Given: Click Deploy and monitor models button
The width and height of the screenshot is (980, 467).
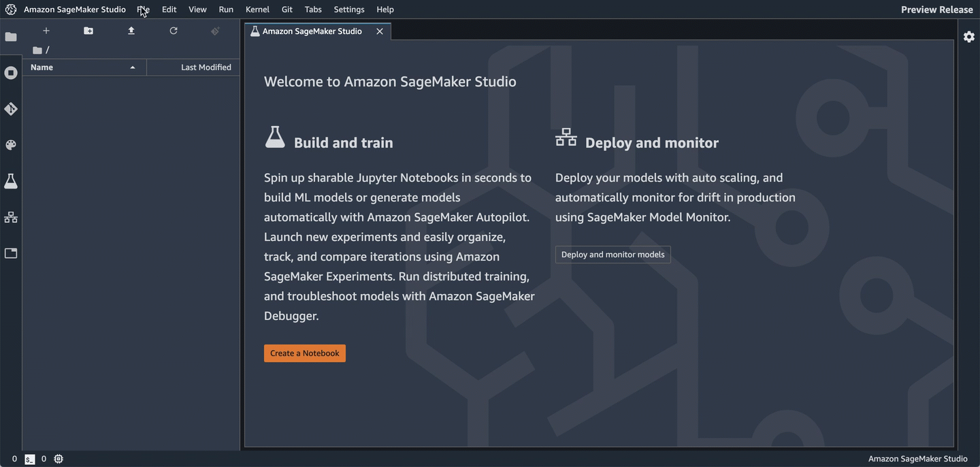Looking at the screenshot, I should click(613, 255).
